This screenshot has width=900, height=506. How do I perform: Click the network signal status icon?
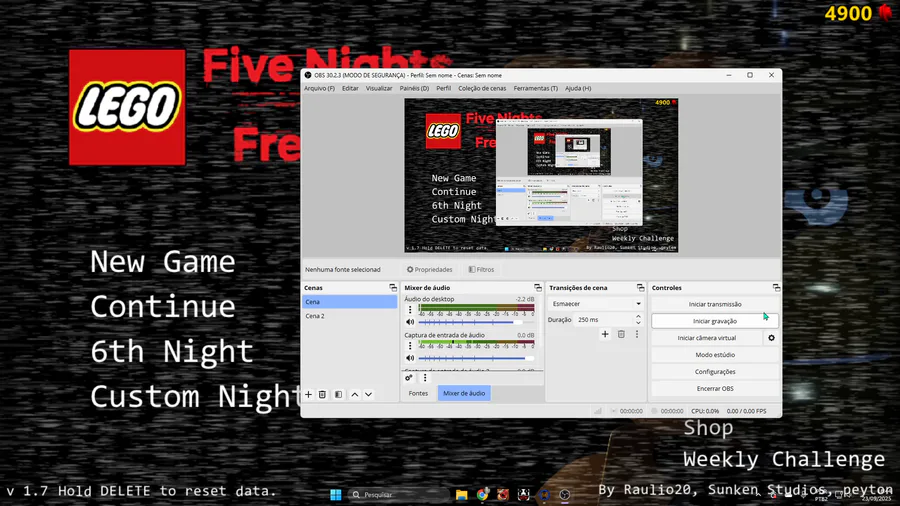pos(598,411)
